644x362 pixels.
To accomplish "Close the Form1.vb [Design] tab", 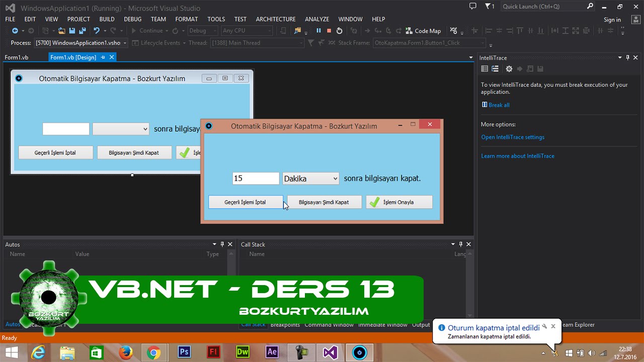I will point(112,57).
